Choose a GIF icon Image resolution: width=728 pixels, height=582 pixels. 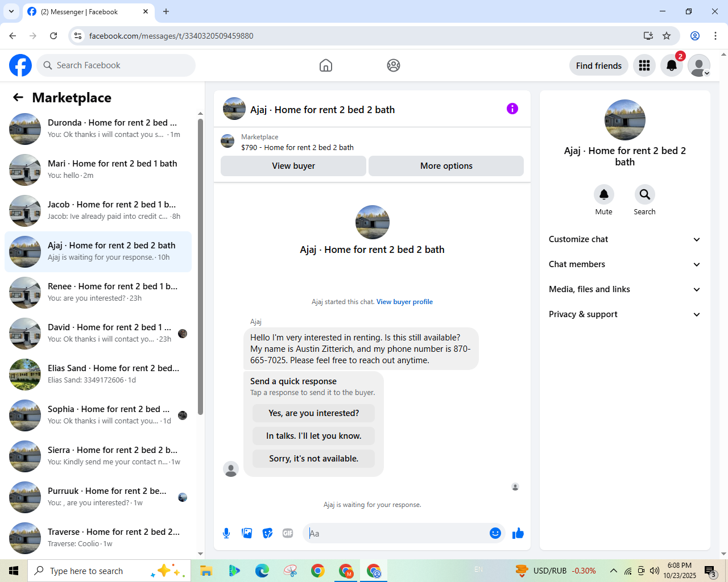point(288,533)
